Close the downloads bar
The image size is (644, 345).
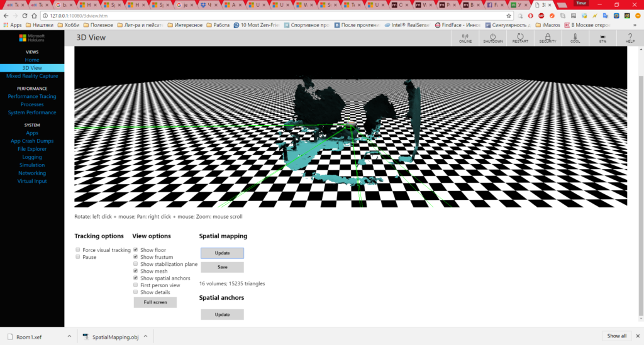638,336
